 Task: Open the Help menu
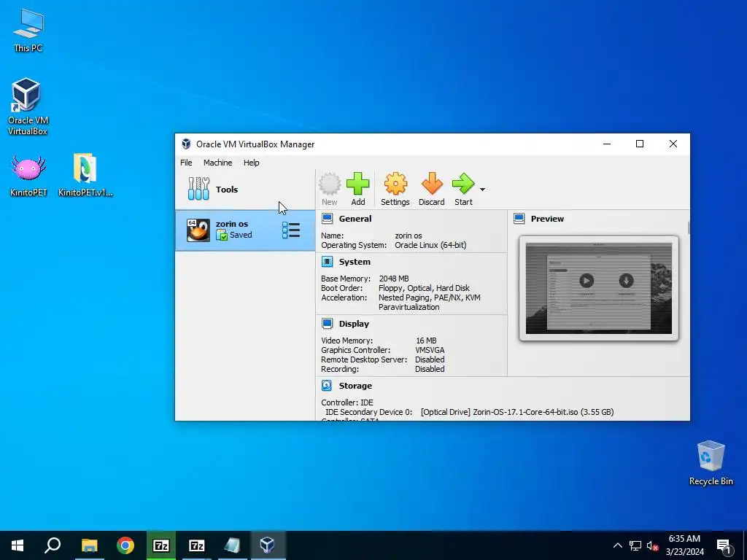(x=252, y=163)
